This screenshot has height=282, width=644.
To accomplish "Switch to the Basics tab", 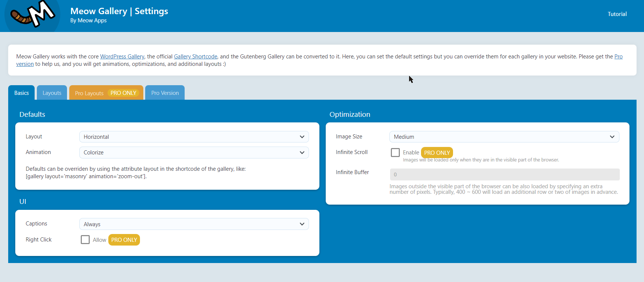I will [x=22, y=93].
